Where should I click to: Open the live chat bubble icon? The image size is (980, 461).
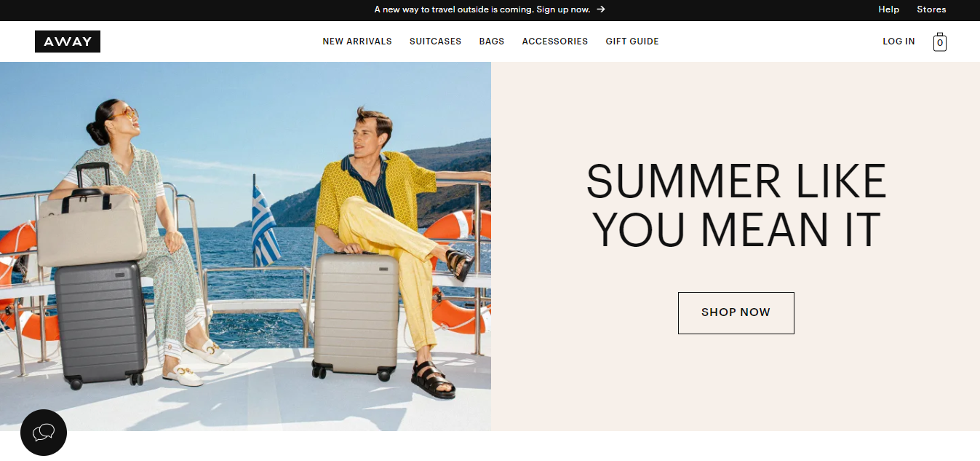click(44, 433)
